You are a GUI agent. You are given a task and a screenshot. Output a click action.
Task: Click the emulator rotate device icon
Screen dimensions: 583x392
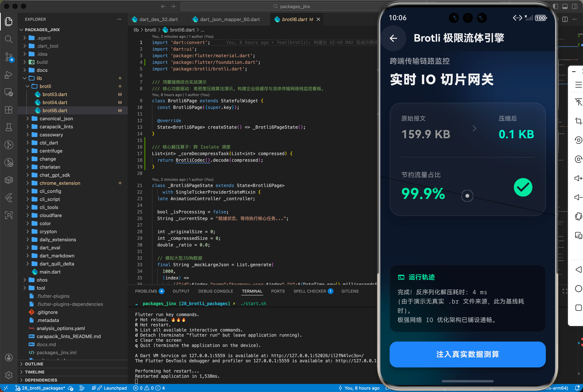point(578,216)
